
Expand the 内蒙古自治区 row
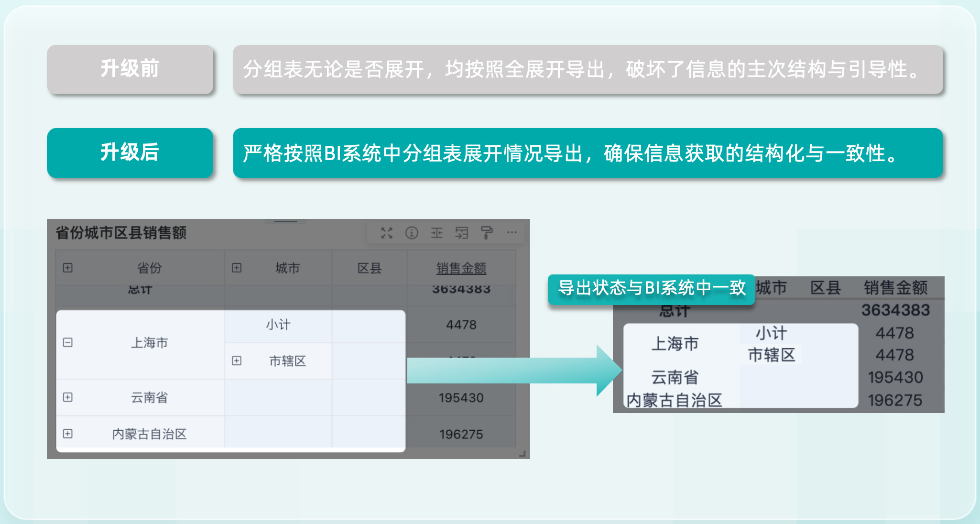[x=68, y=434]
